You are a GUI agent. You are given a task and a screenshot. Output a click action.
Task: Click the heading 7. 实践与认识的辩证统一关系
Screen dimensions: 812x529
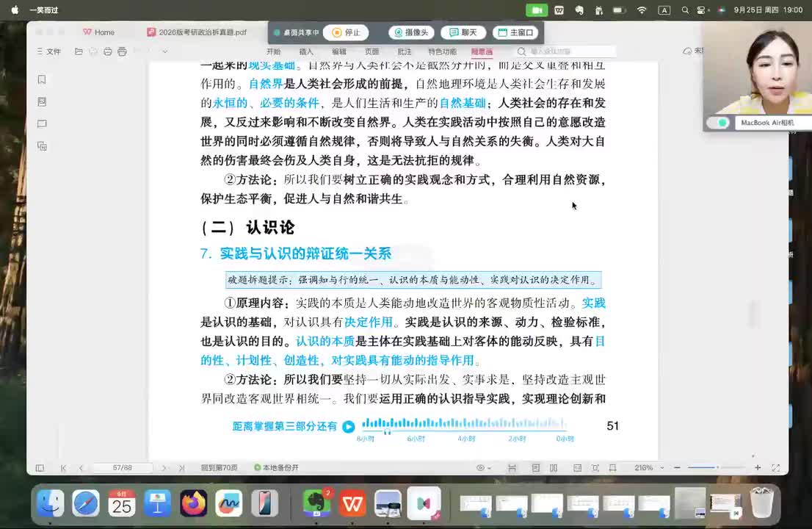[x=296, y=253]
